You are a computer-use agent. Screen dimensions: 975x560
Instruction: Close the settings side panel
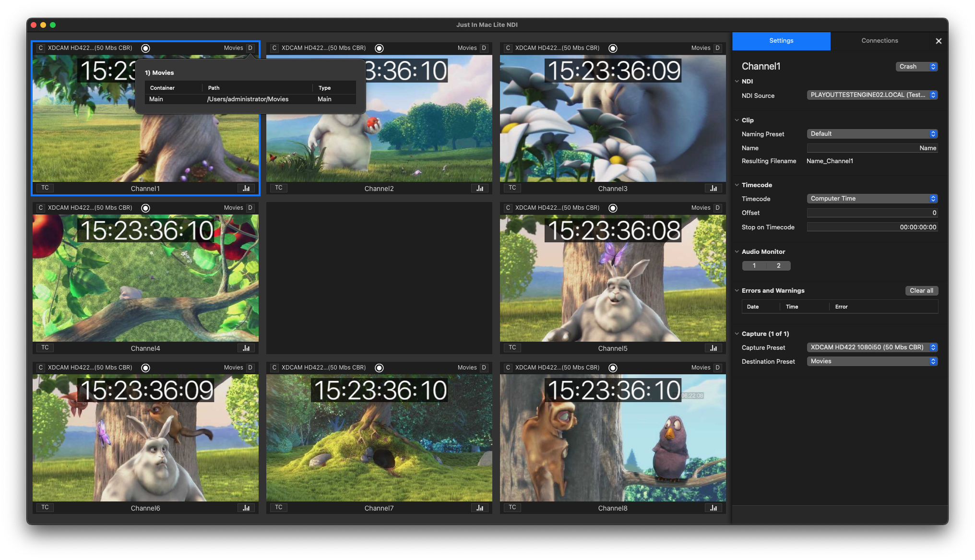tap(939, 41)
